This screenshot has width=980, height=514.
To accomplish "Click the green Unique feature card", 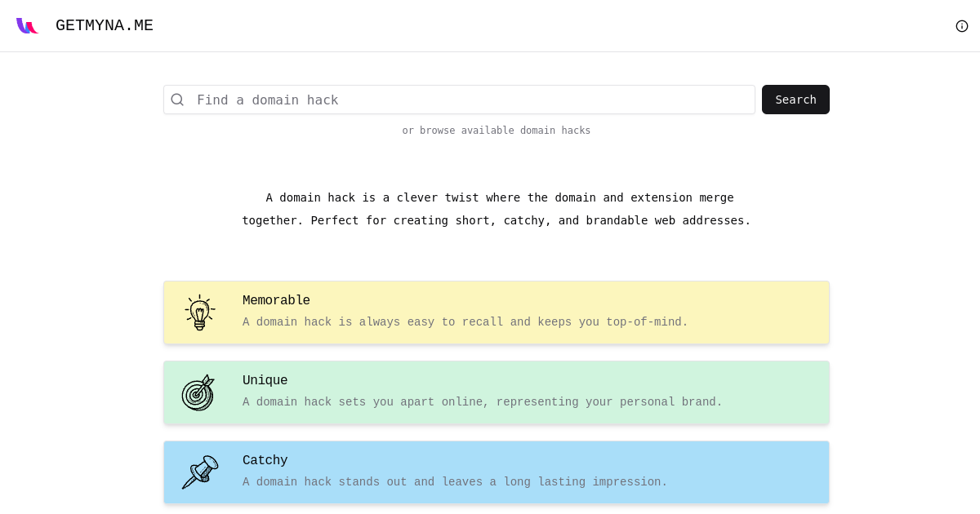I will pyautogui.click(x=497, y=392).
